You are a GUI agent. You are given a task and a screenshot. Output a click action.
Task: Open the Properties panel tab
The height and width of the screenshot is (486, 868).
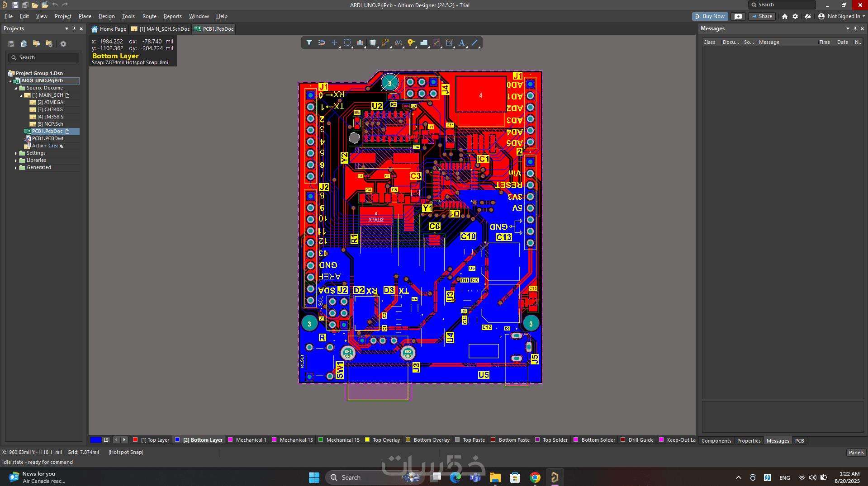pyautogui.click(x=749, y=441)
